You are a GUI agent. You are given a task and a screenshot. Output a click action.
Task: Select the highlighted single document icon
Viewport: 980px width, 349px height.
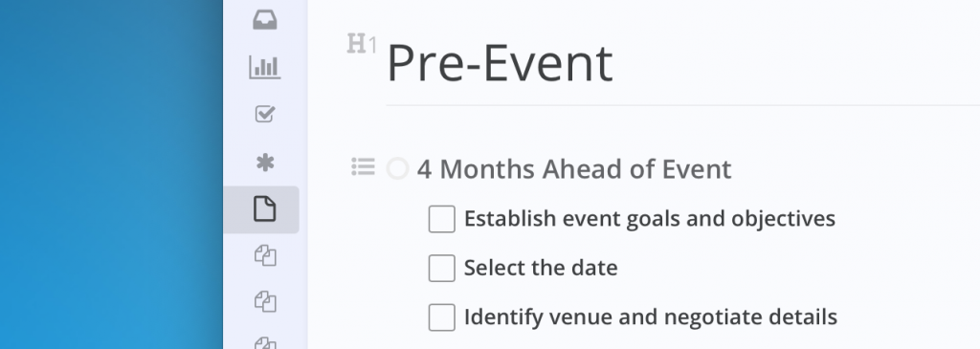pyautogui.click(x=264, y=208)
